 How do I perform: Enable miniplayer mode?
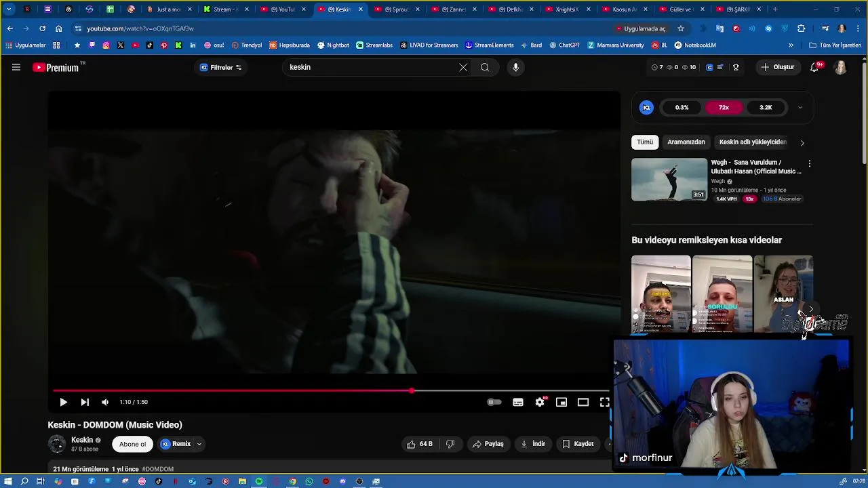click(561, 402)
